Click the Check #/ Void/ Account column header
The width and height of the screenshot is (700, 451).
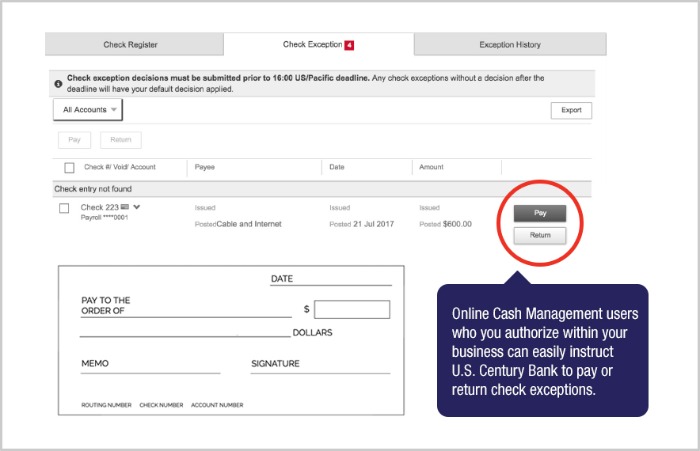(x=120, y=167)
